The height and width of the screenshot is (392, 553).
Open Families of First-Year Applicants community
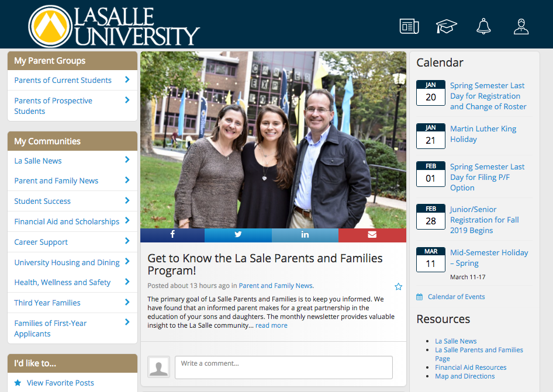pos(50,328)
